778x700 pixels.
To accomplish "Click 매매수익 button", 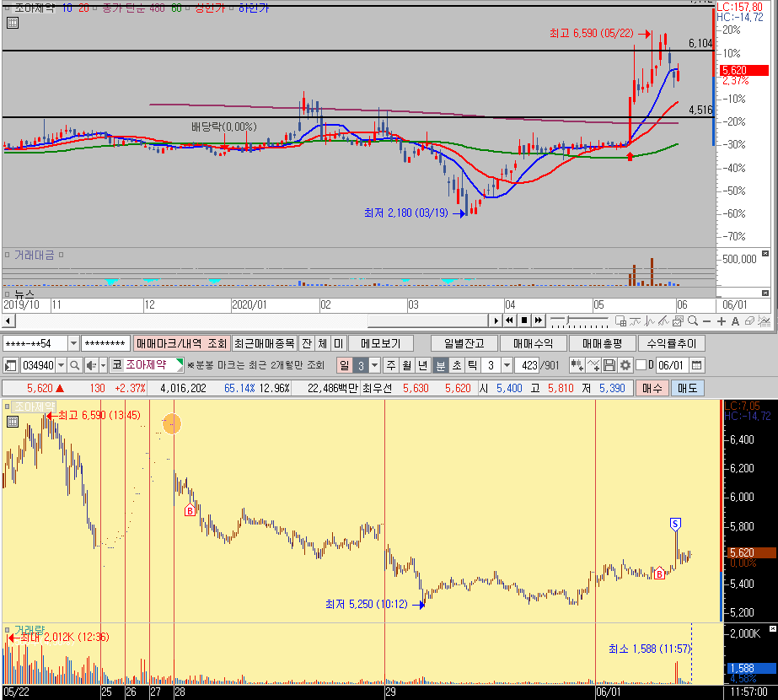I will point(533,343).
